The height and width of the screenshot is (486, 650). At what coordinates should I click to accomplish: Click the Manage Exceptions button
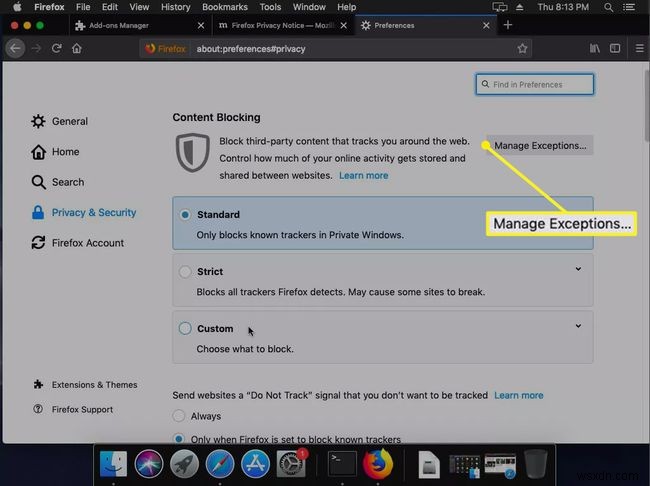click(x=540, y=146)
